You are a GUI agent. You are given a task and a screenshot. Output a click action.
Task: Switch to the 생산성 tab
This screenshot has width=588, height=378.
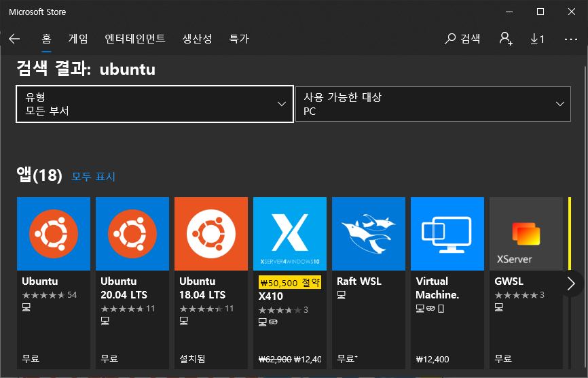pos(198,39)
